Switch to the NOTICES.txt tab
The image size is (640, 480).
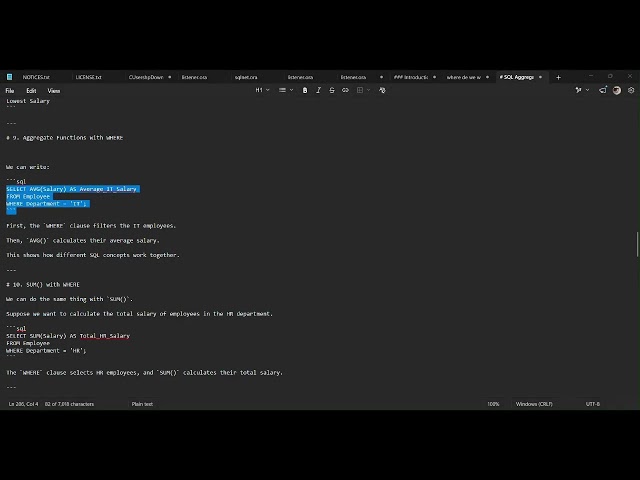pos(36,77)
